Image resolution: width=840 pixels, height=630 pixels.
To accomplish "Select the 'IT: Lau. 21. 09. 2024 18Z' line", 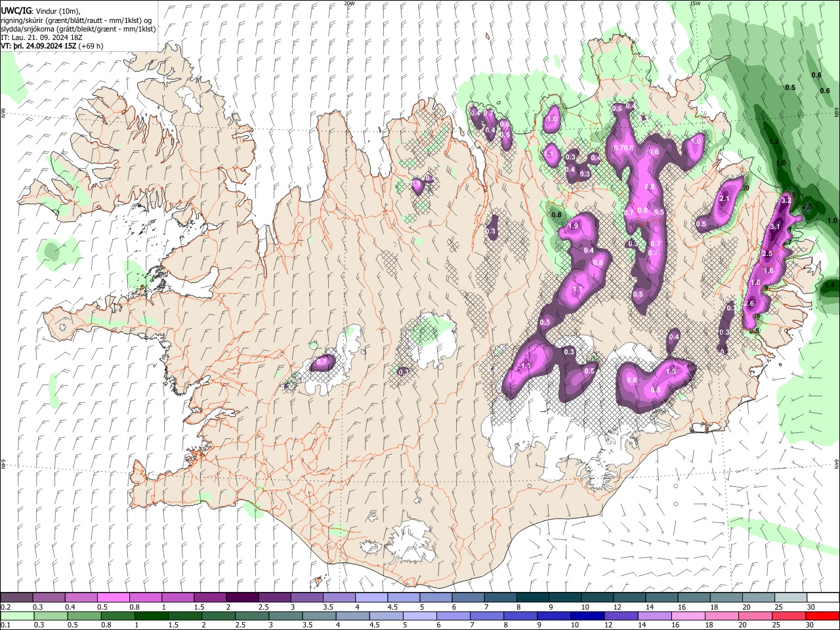I will 41,37.
